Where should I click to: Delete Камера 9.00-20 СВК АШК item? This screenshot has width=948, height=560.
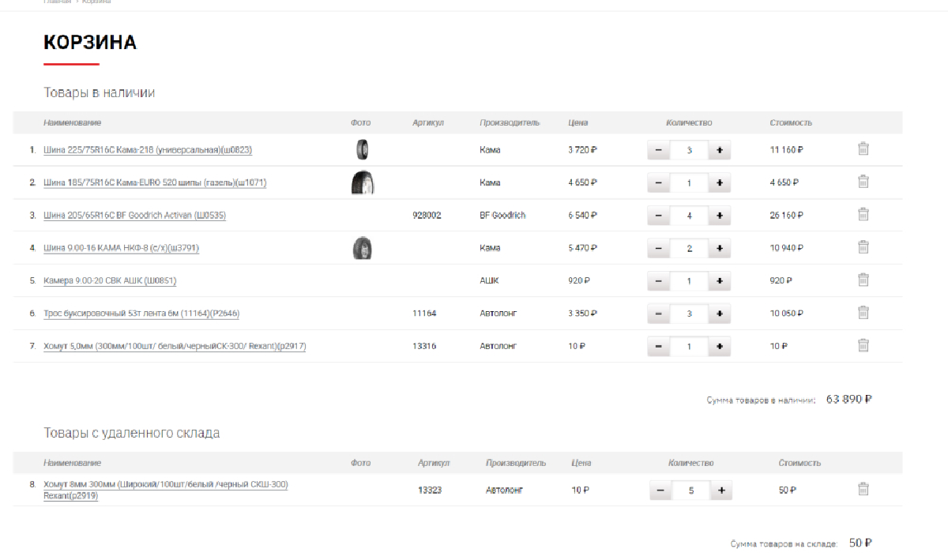click(x=863, y=280)
